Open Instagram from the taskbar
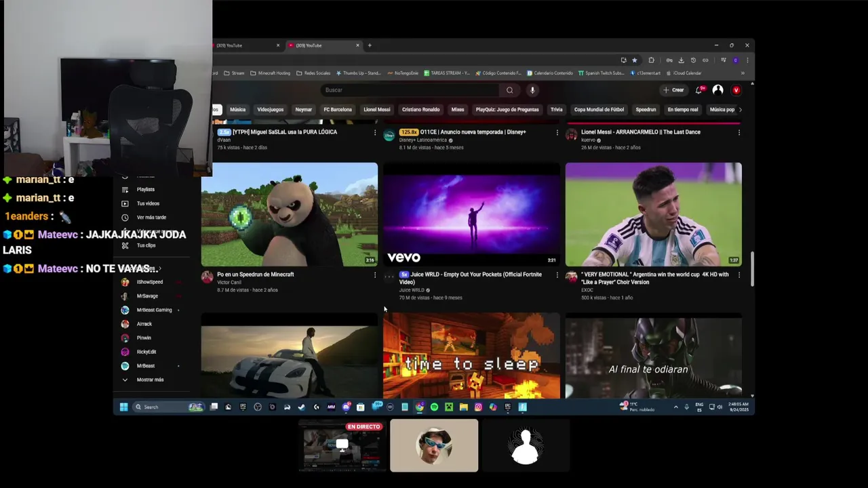This screenshot has width=868, height=488. coord(478,407)
